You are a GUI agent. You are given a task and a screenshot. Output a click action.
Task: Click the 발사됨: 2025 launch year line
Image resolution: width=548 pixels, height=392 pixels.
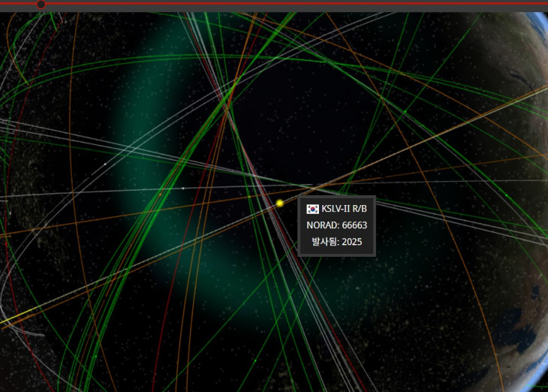(336, 243)
